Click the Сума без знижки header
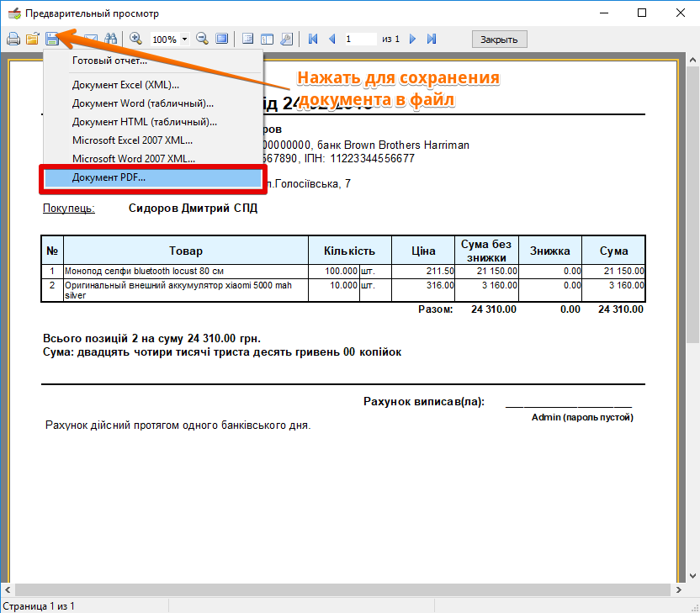700x613 pixels. click(486, 251)
